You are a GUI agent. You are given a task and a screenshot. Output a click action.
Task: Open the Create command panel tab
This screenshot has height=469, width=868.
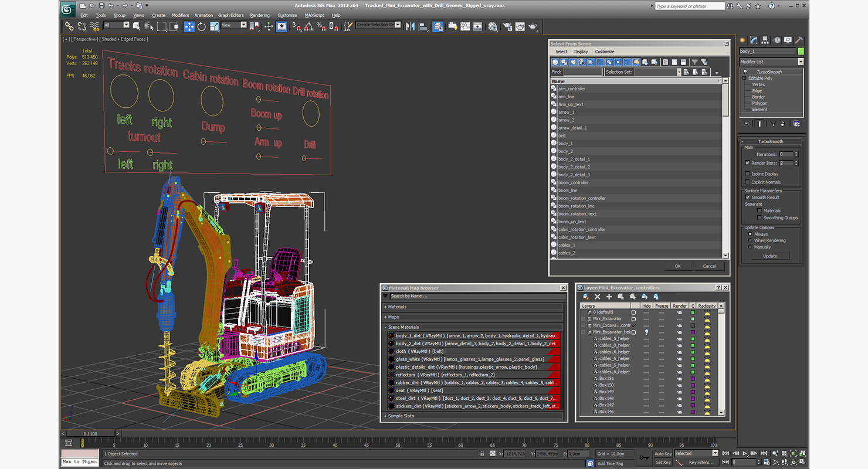coord(743,40)
